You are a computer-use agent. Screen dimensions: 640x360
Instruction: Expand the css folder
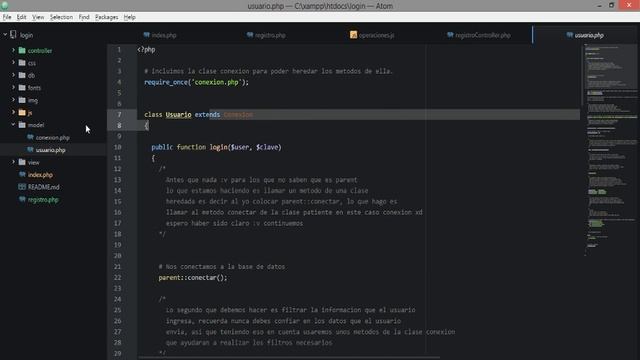pyautogui.click(x=13, y=62)
